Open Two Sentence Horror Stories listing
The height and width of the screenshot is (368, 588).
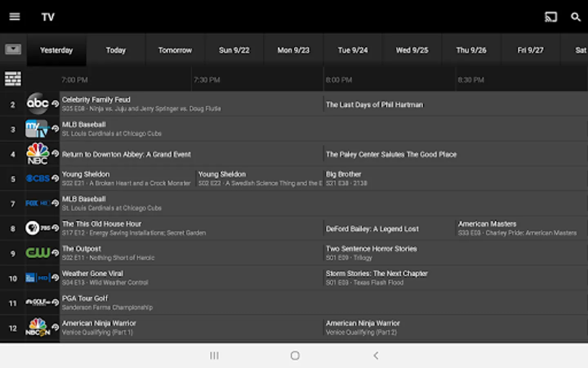pos(456,253)
